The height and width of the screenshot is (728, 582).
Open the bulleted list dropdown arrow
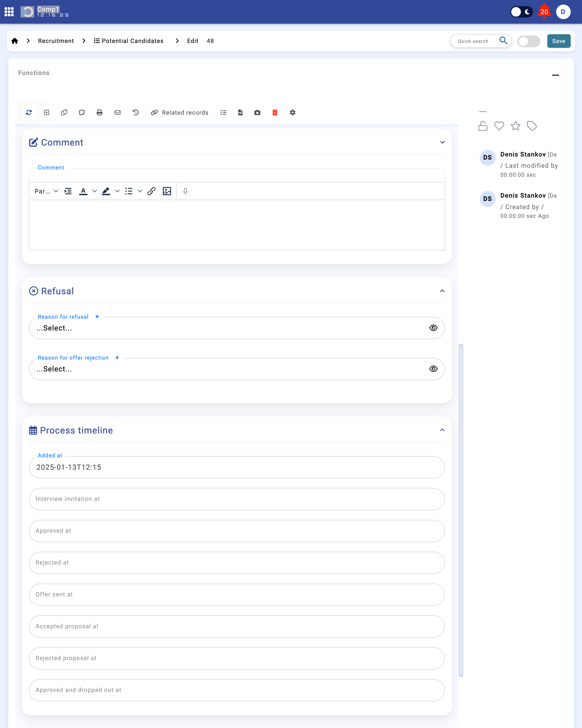pyautogui.click(x=140, y=191)
